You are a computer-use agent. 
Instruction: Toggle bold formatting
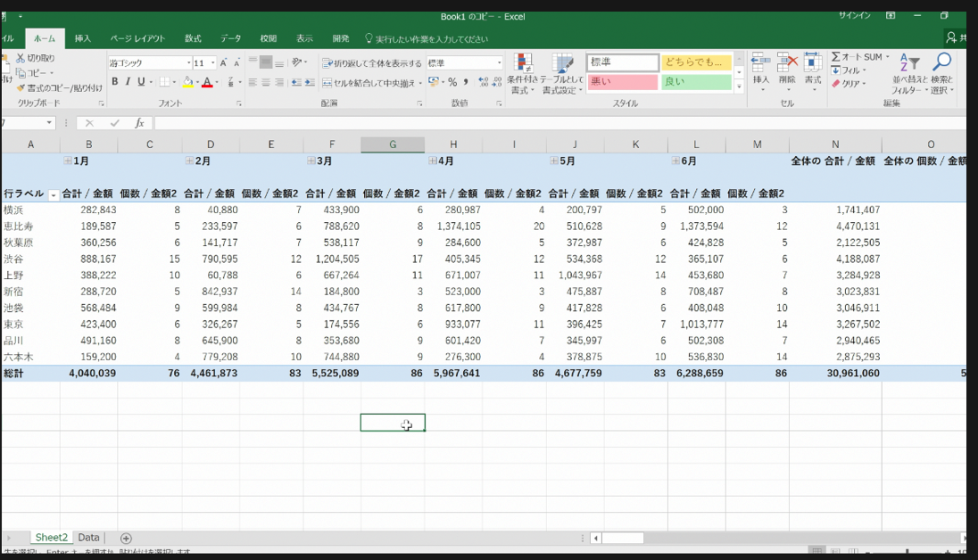115,82
